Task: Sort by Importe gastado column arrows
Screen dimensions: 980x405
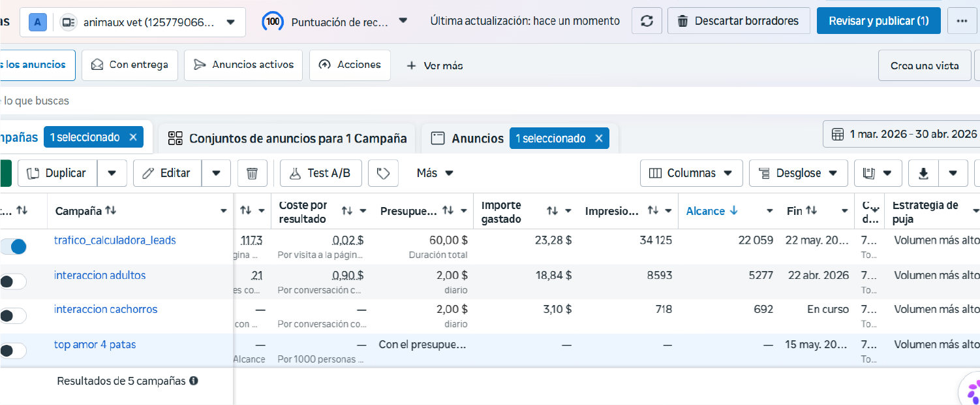Action: [x=553, y=211]
